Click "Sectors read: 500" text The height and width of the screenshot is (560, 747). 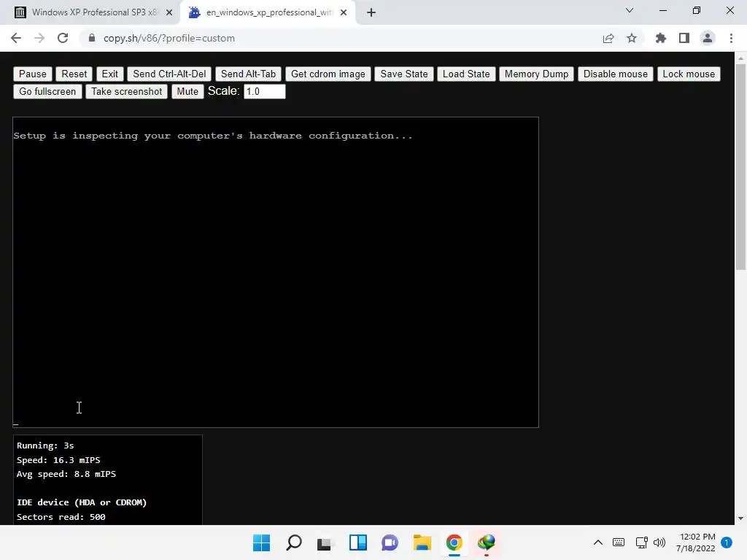click(x=61, y=517)
